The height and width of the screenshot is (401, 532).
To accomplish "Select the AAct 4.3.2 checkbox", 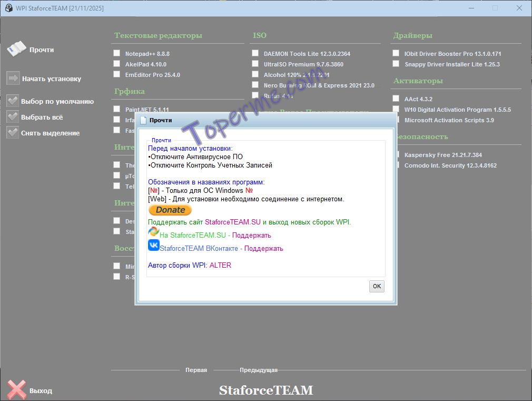I will (396, 99).
